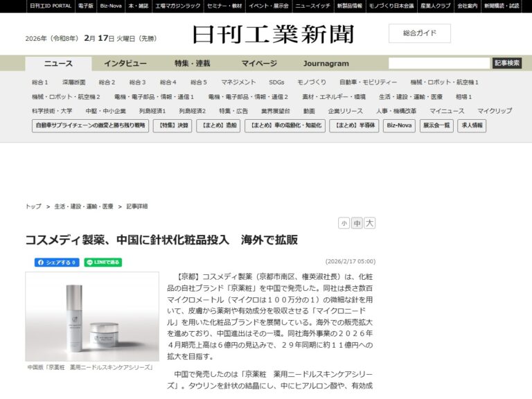The height and width of the screenshot is (399, 532).
Task: Open 自動車・モビリティー category
Action: coord(368,82)
